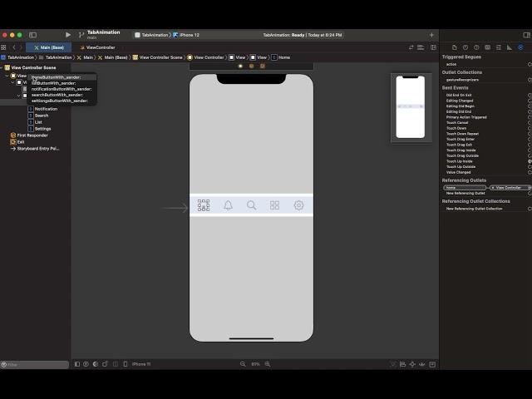Open the File inspector
The height and width of the screenshot is (399, 532).
click(455, 47)
